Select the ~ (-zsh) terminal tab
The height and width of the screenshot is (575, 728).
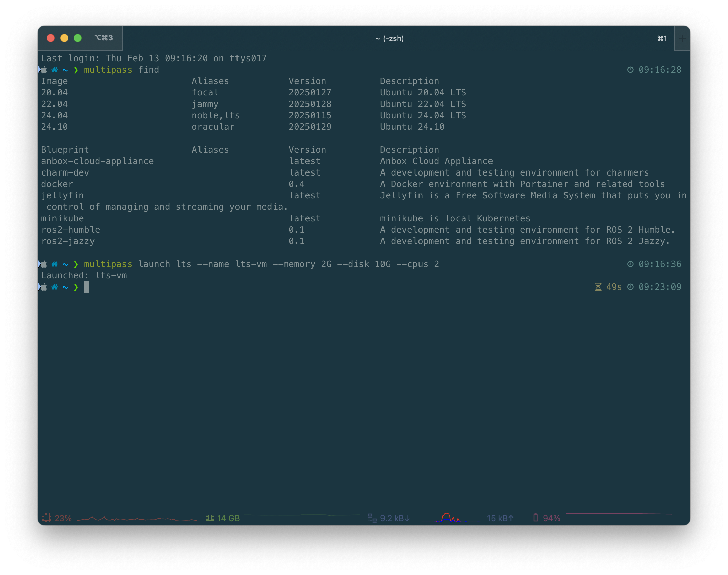pyautogui.click(x=390, y=38)
